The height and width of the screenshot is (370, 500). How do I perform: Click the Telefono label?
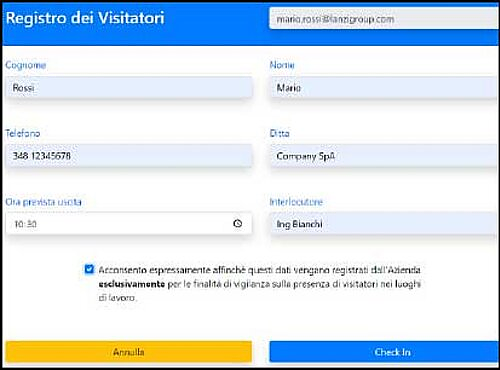(x=23, y=133)
